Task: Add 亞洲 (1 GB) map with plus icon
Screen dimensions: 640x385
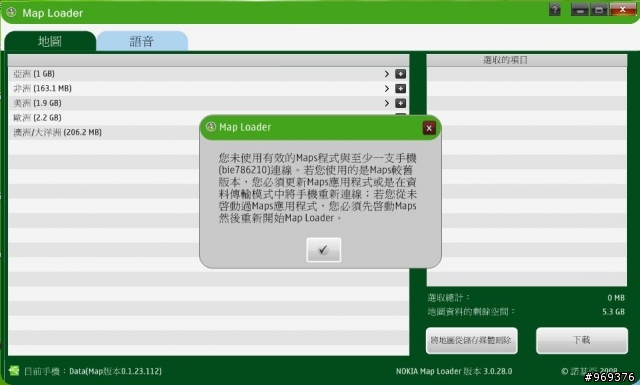Action: tap(400, 74)
